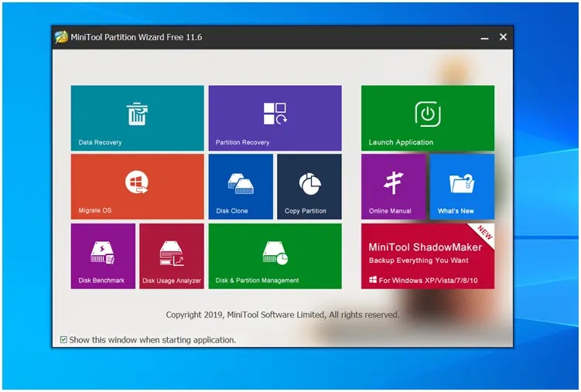
Task: Click the Launch Application power icon tile
Action: click(x=428, y=118)
